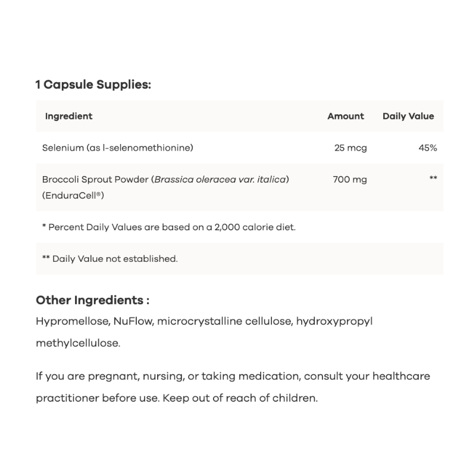Image resolution: width=476 pixels, height=476 pixels.
Task: Click the word methylcellulose
Action: tap(77, 343)
